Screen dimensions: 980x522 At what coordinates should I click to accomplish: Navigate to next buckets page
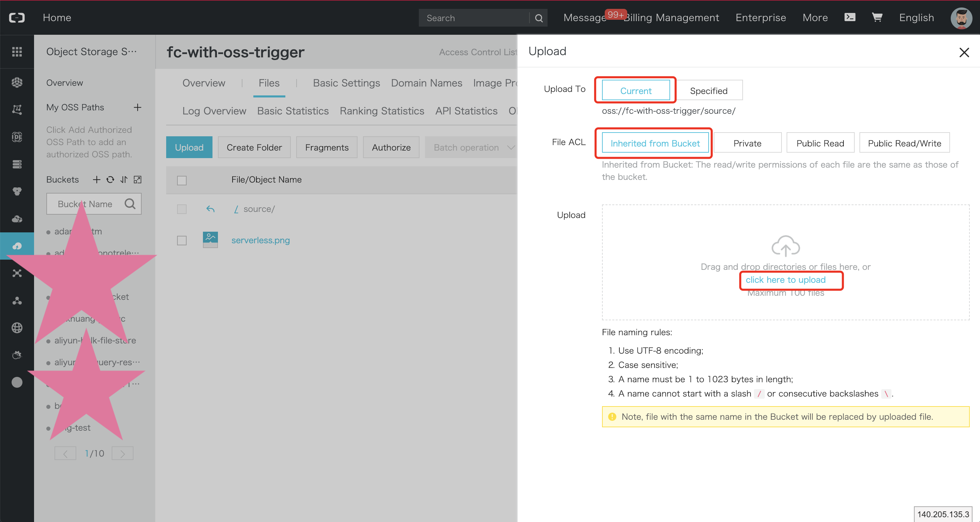[123, 453]
